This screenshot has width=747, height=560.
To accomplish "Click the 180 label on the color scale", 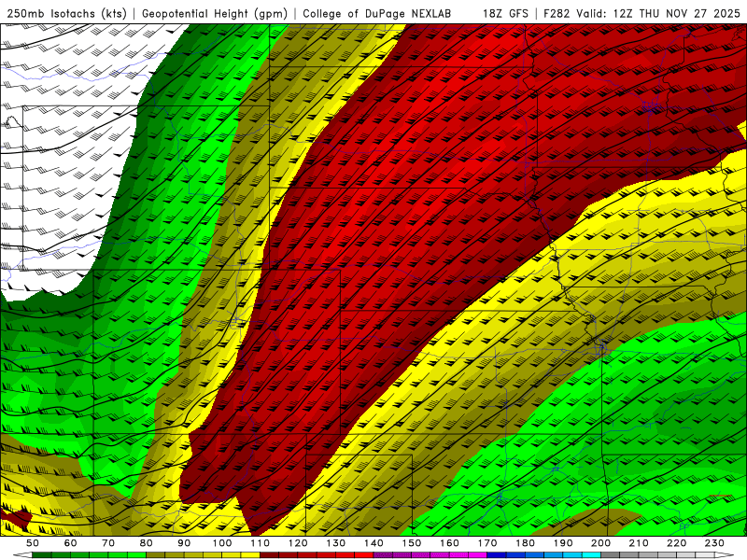I will (525, 543).
